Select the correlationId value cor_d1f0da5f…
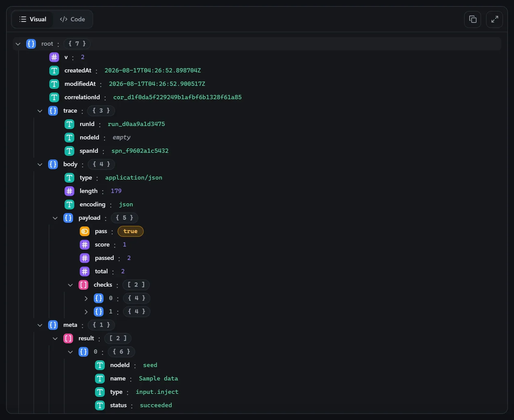Viewport: 514px width, 420px height. (178, 97)
